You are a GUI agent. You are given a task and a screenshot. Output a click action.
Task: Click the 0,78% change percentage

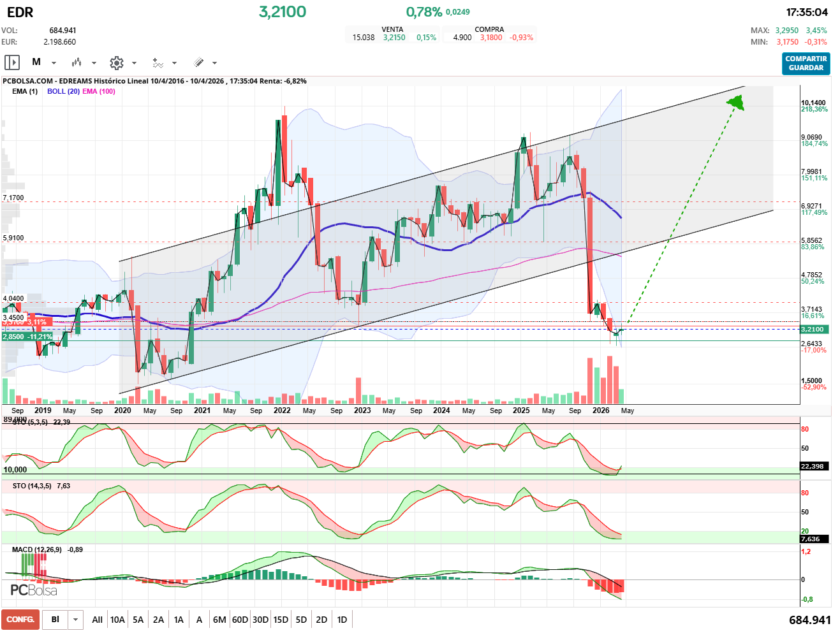coord(424,11)
